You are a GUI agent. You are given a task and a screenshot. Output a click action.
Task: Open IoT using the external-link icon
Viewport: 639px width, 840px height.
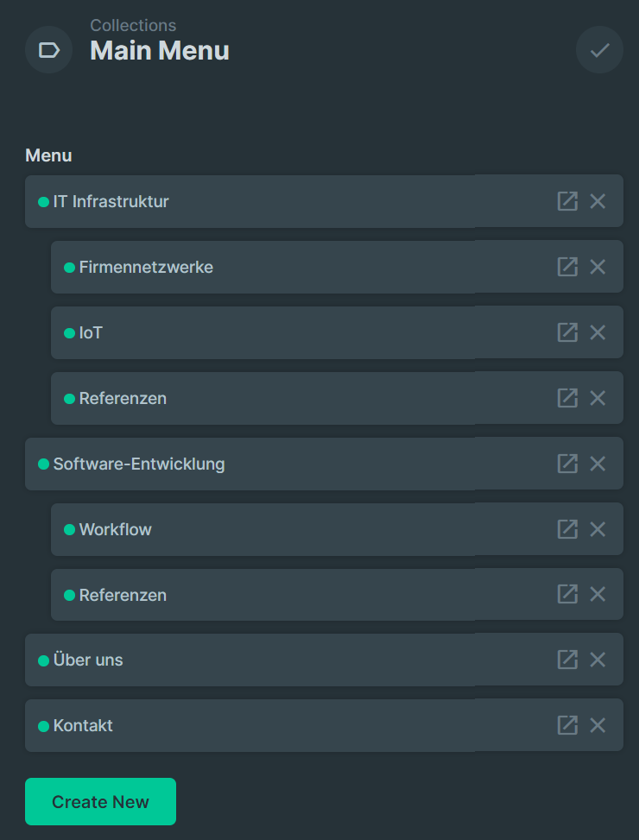(567, 332)
